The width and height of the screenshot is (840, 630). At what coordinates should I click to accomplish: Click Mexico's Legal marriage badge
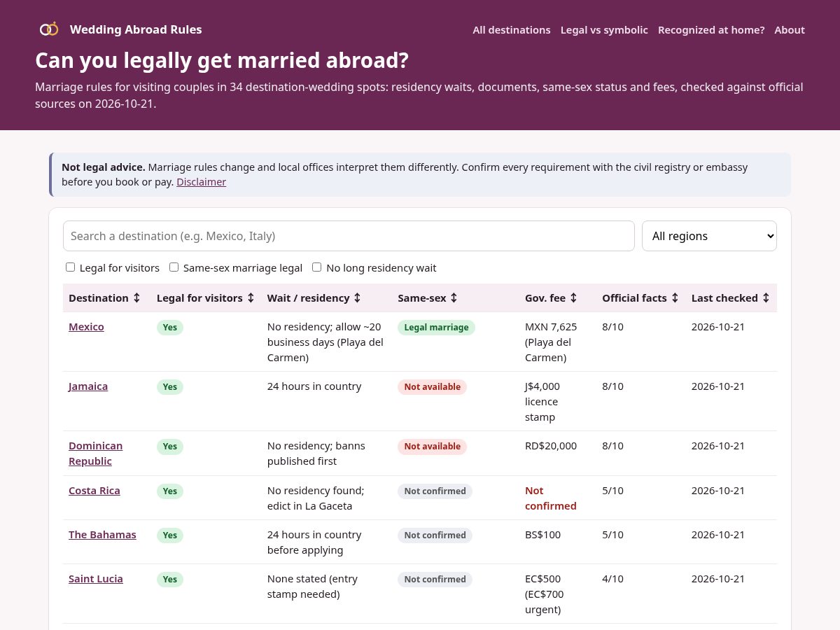click(436, 328)
